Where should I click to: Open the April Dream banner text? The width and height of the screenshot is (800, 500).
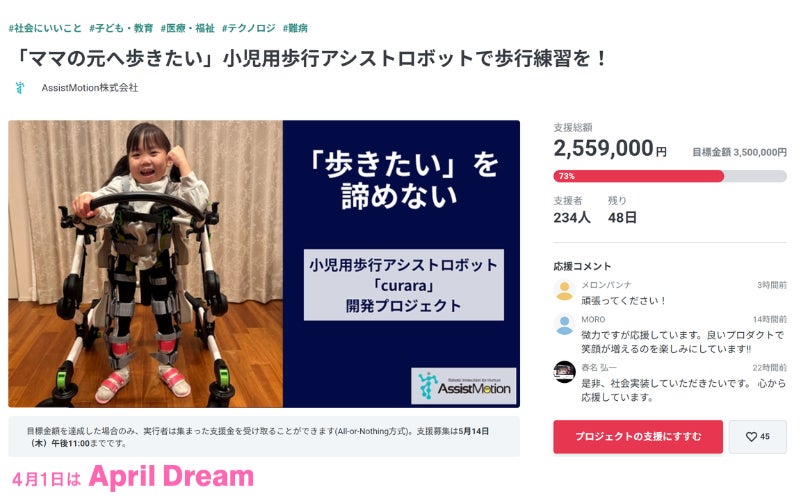(x=133, y=477)
